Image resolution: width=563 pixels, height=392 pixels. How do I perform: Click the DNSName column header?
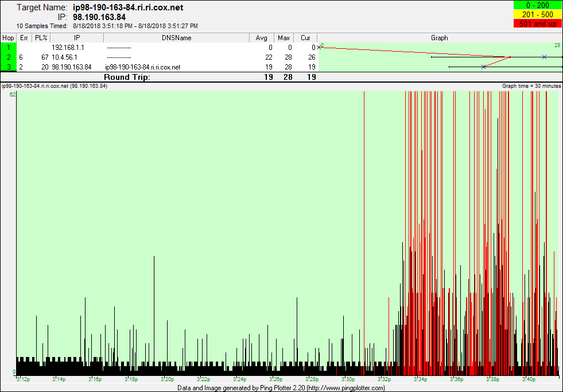[177, 38]
